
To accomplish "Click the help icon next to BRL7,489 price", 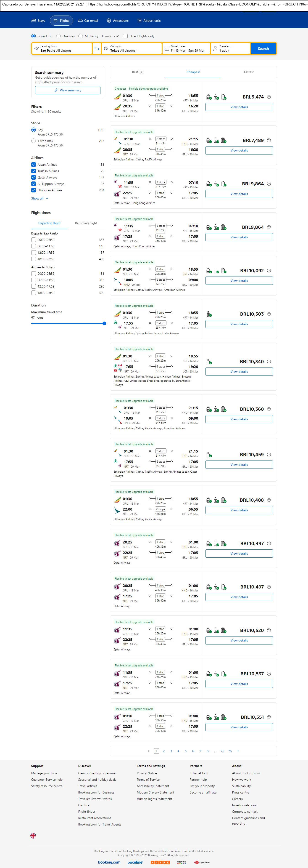I will [x=269, y=141].
